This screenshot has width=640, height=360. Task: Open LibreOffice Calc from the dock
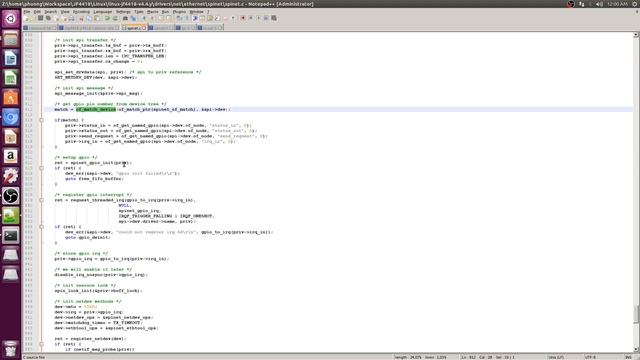[x=11, y=78]
